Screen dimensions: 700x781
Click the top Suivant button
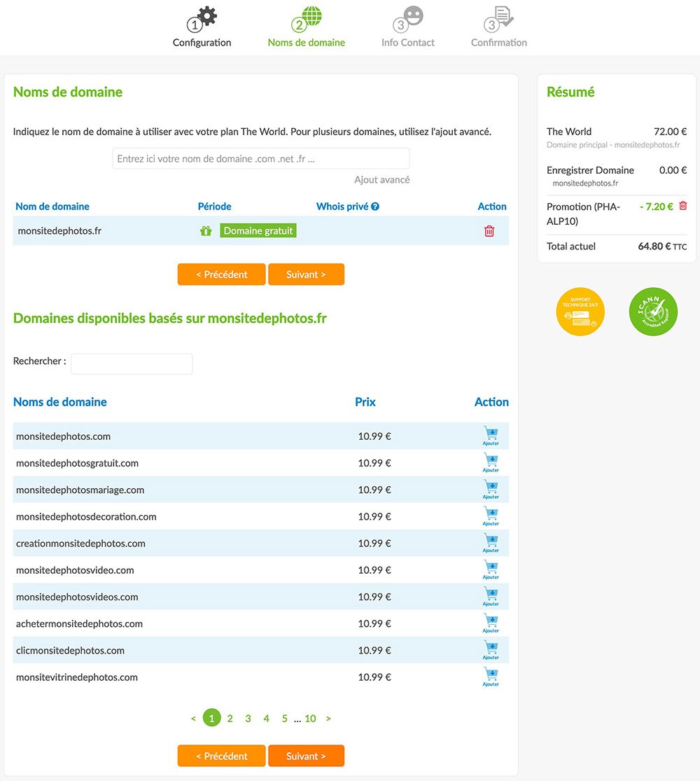[x=306, y=275]
